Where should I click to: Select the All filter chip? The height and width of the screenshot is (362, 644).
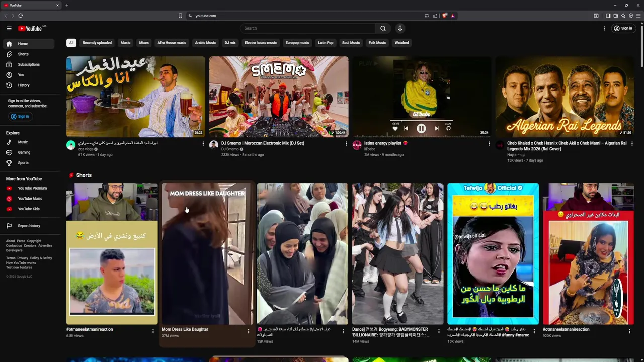(71, 43)
